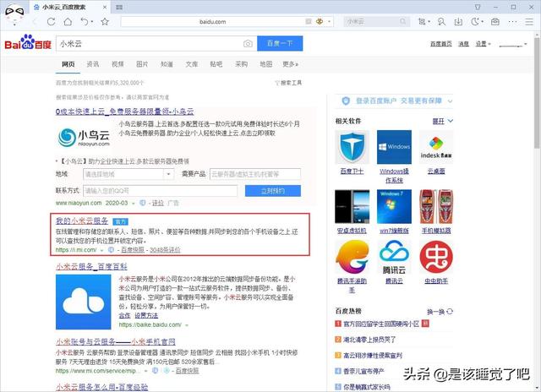The width and height of the screenshot is (541, 392).
Task: Switch to the 贴吧 tab
Action: click(x=216, y=64)
